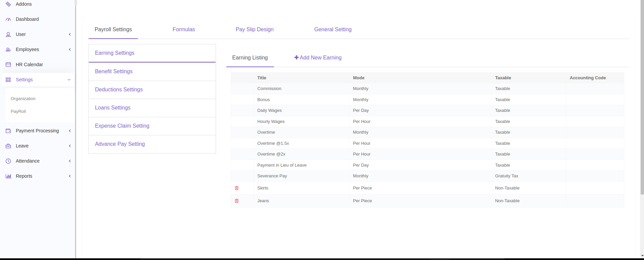Viewport: 644px width, 260px height.
Task: Expand the Employees submenu arrow
Action: tap(70, 49)
